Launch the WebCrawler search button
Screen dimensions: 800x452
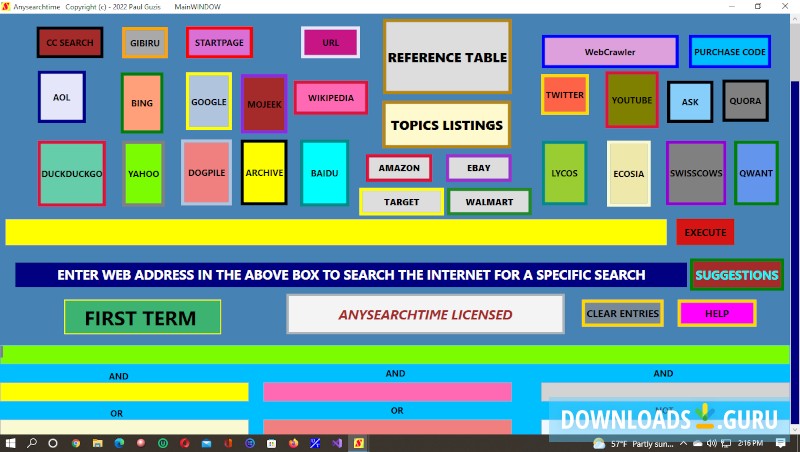click(610, 52)
